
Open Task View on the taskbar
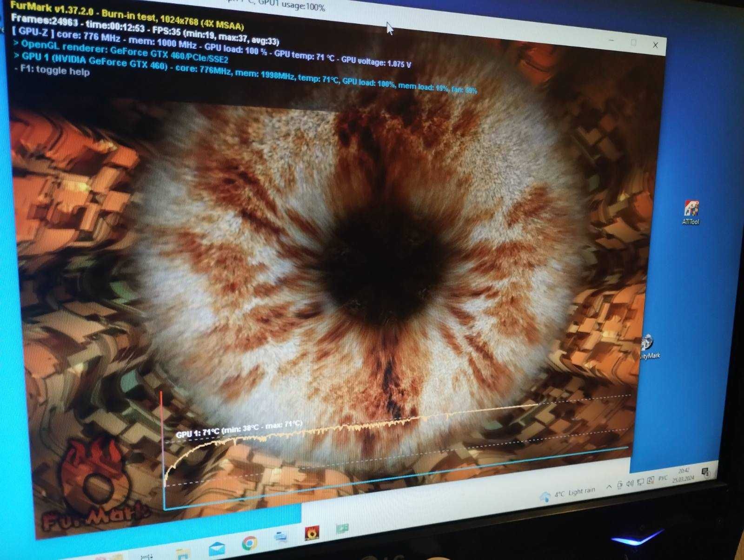pos(146,556)
